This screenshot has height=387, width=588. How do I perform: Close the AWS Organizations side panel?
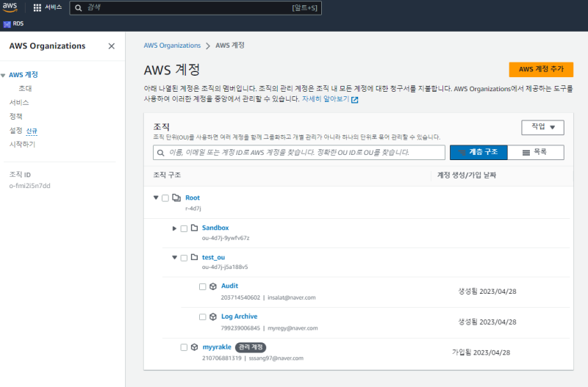point(112,46)
